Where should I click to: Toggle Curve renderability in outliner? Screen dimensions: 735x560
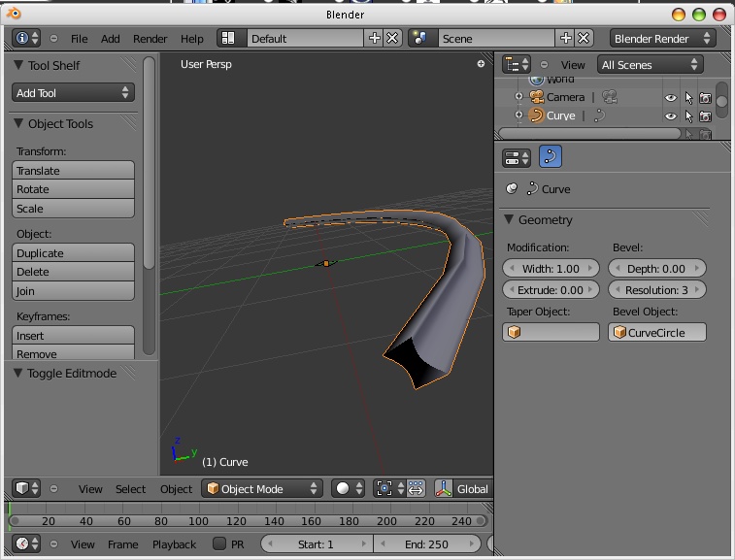click(705, 115)
